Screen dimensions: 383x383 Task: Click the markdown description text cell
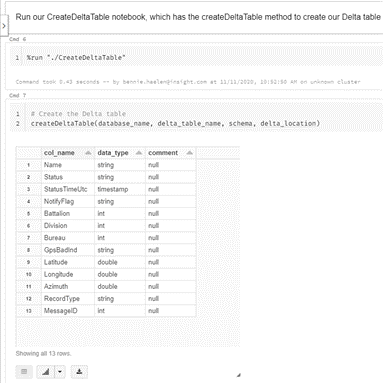click(198, 17)
